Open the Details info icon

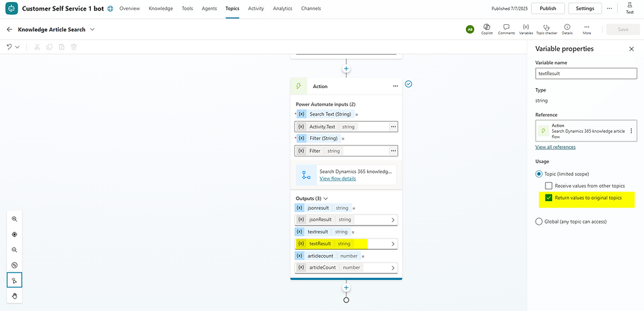coord(567,29)
